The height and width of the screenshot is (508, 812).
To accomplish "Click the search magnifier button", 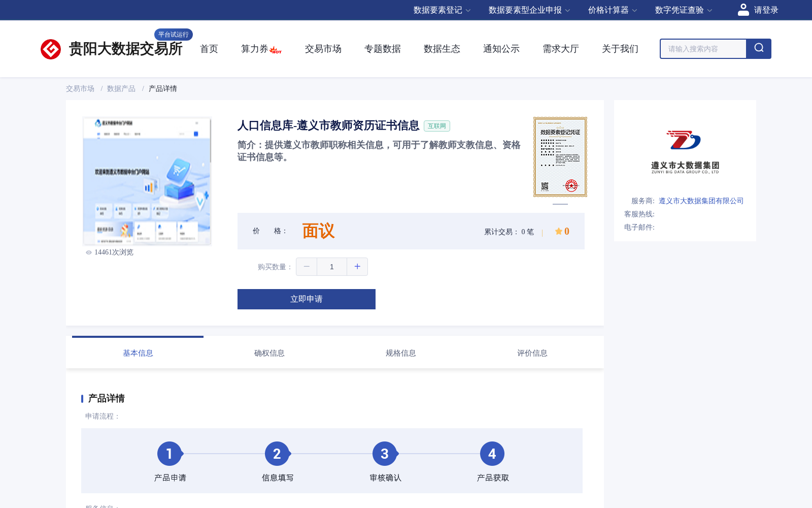I will coord(759,49).
